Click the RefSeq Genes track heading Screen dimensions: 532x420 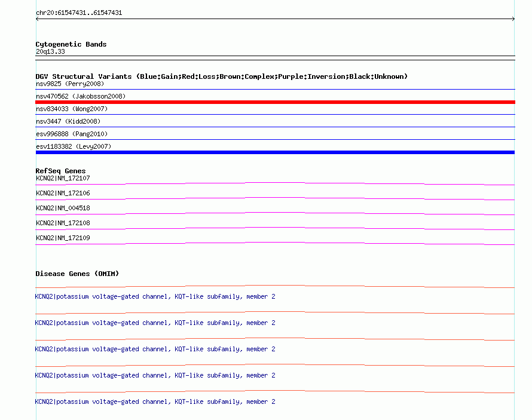point(60,171)
